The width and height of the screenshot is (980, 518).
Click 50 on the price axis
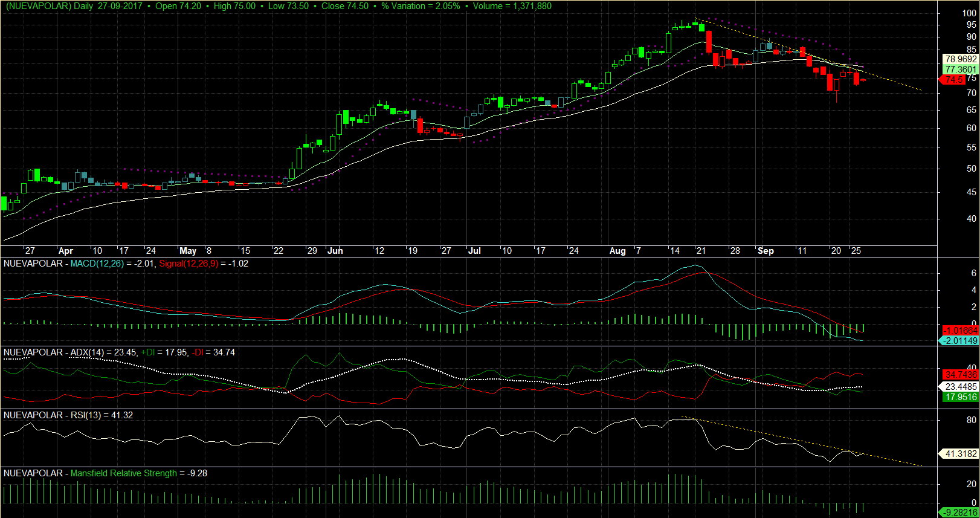click(x=972, y=169)
